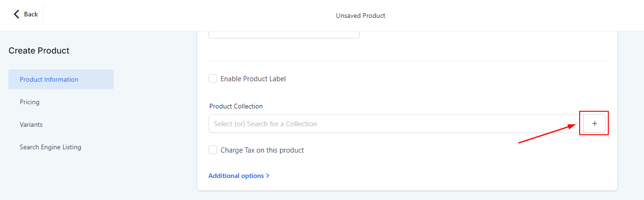This screenshot has width=644, height=200.
Task: Click the chevron beside Additional options
Action: coord(268,176)
